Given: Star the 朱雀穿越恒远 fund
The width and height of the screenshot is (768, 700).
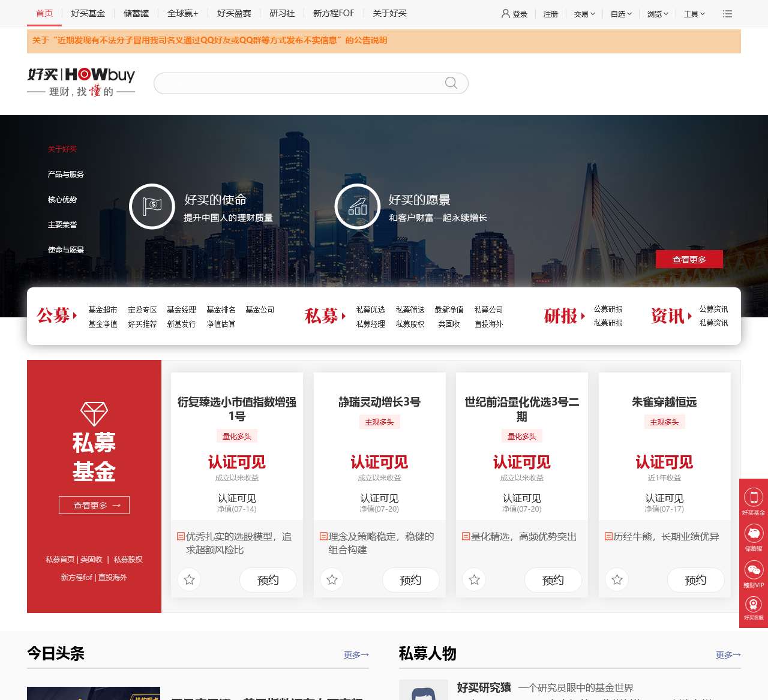Looking at the screenshot, I should click(617, 579).
